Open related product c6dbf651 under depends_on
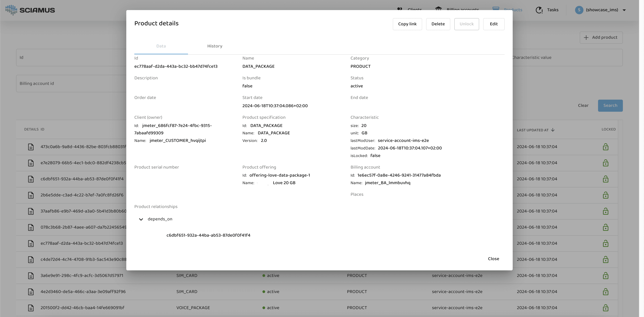 pos(208,235)
